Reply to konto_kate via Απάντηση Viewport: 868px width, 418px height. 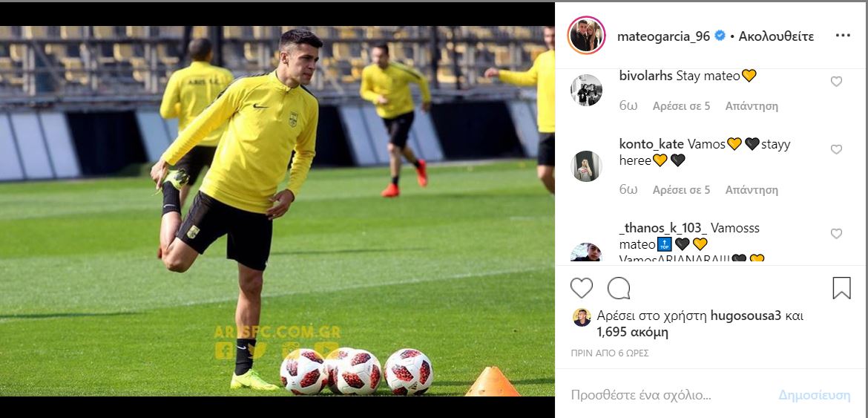(752, 190)
